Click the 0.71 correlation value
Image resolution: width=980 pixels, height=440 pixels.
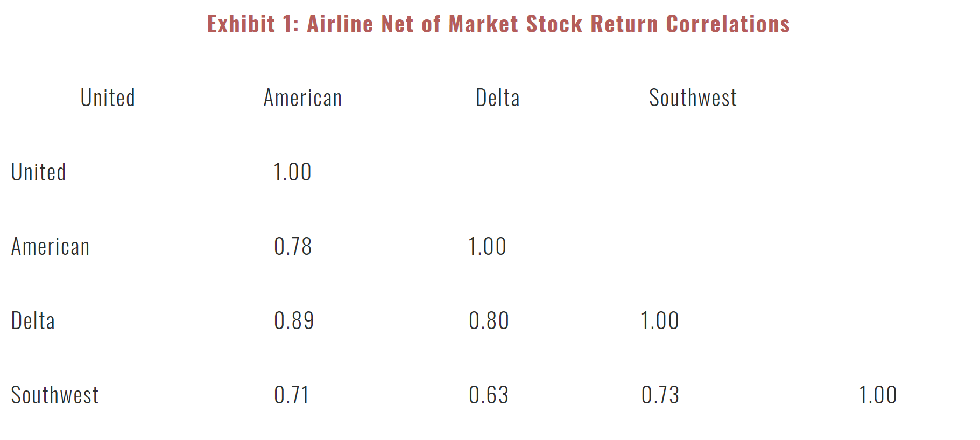coord(291,395)
